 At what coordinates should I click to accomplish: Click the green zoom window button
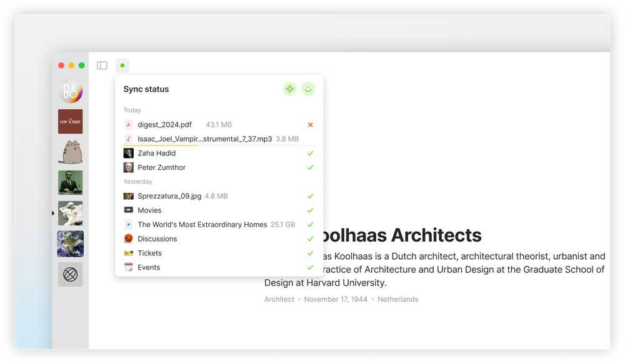82,66
